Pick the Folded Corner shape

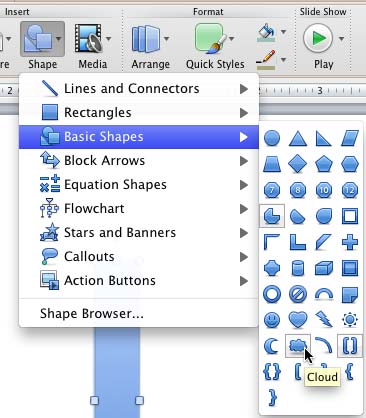pyautogui.click(x=350, y=294)
